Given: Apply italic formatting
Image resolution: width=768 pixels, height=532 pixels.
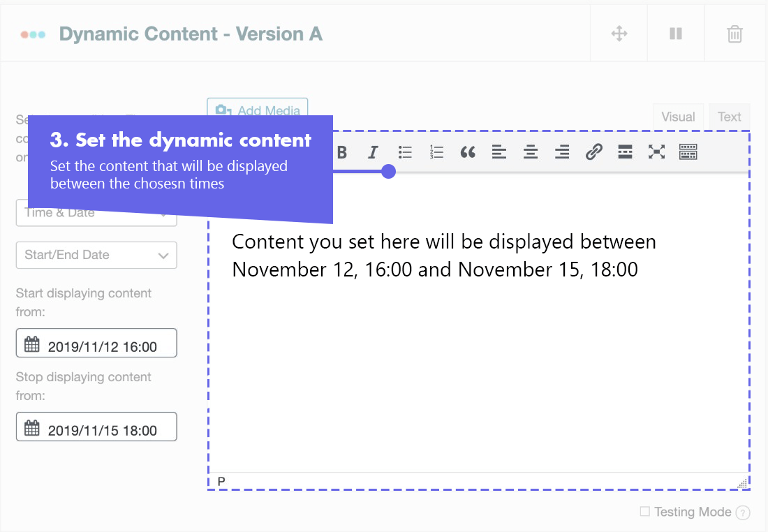Looking at the screenshot, I should [x=374, y=152].
